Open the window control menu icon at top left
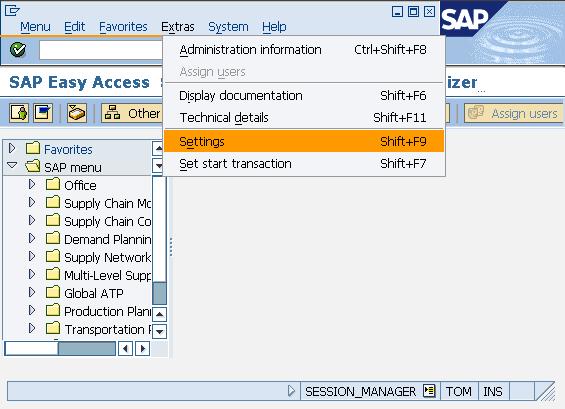Image resolution: width=565 pixels, height=409 pixels. coord(12,10)
